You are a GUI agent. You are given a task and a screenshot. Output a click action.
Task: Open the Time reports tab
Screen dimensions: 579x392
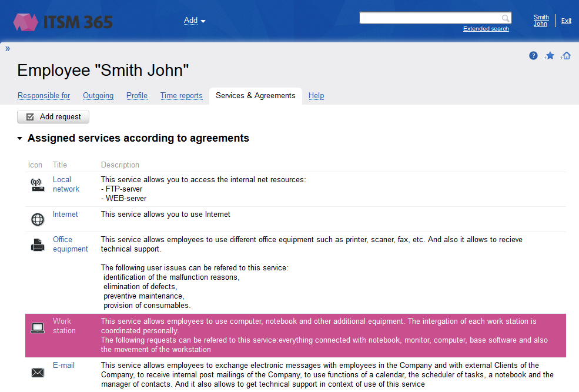(x=181, y=96)
